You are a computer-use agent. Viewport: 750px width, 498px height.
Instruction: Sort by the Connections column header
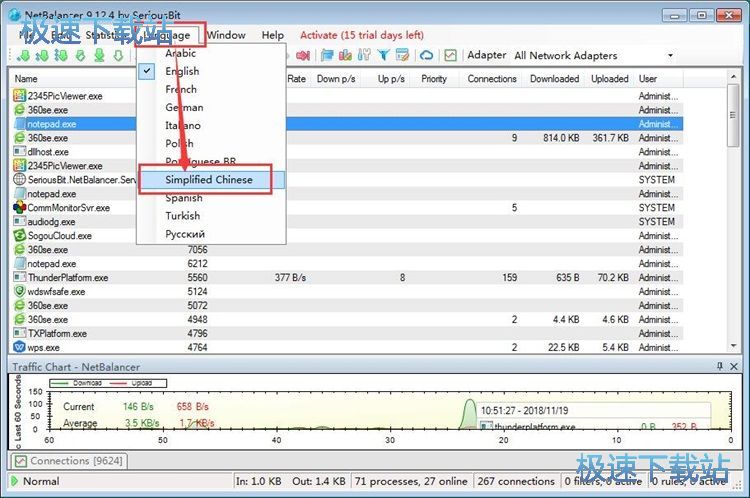(492, 79)
